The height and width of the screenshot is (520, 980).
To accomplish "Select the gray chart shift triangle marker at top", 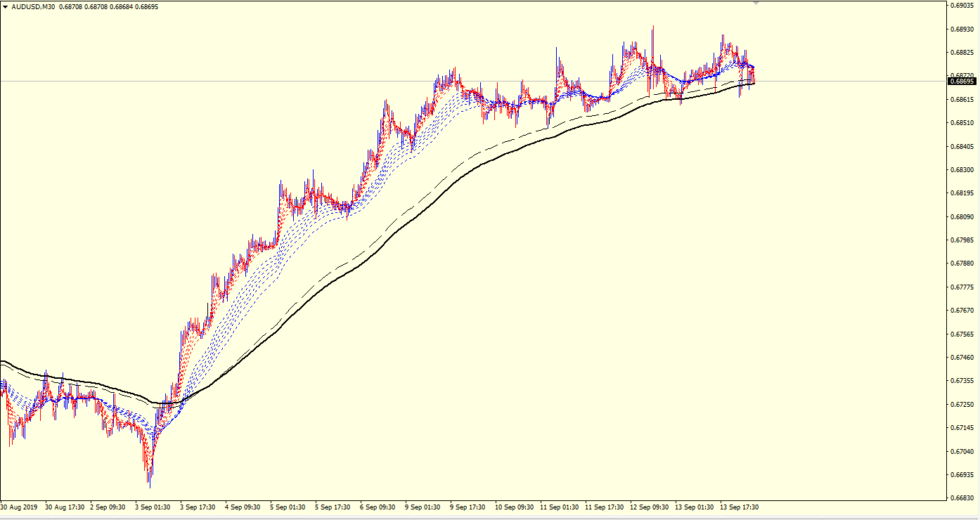I will pos(756,3).
